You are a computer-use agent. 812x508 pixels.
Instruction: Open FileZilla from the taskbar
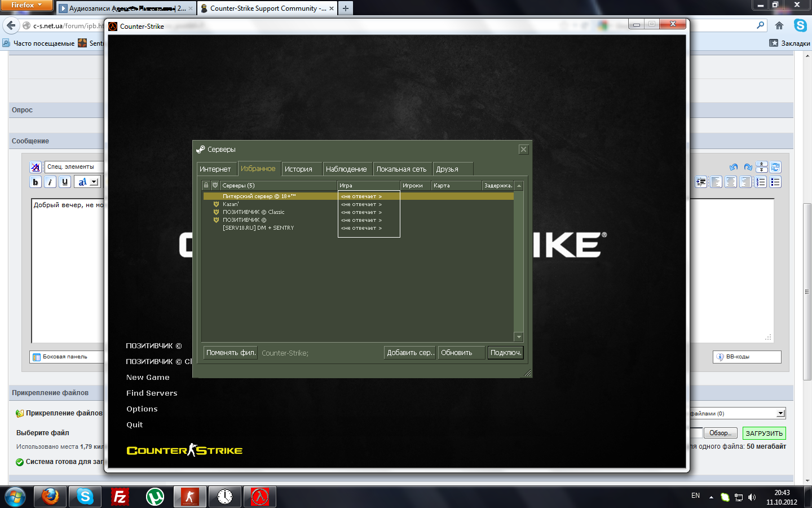click(x=120, y=497)
